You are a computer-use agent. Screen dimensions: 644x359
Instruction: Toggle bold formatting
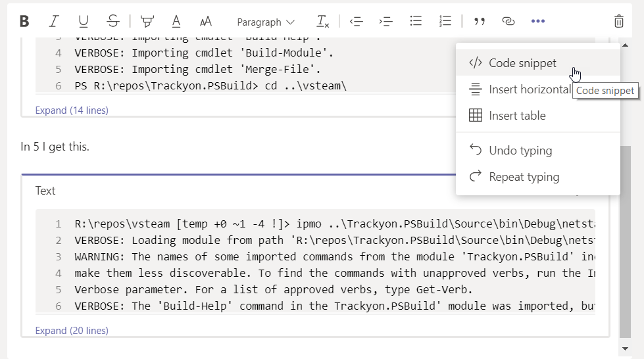click(x=24, y=21)
